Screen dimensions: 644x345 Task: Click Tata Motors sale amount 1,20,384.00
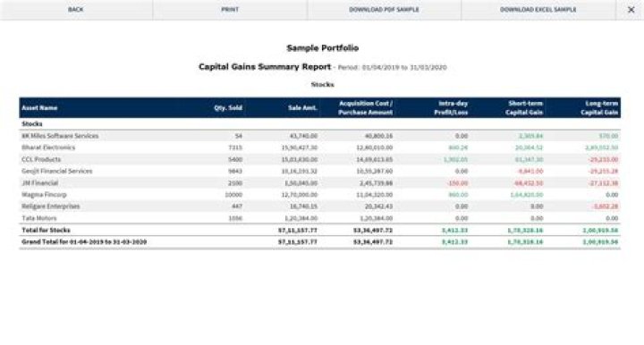pos(301,218)
